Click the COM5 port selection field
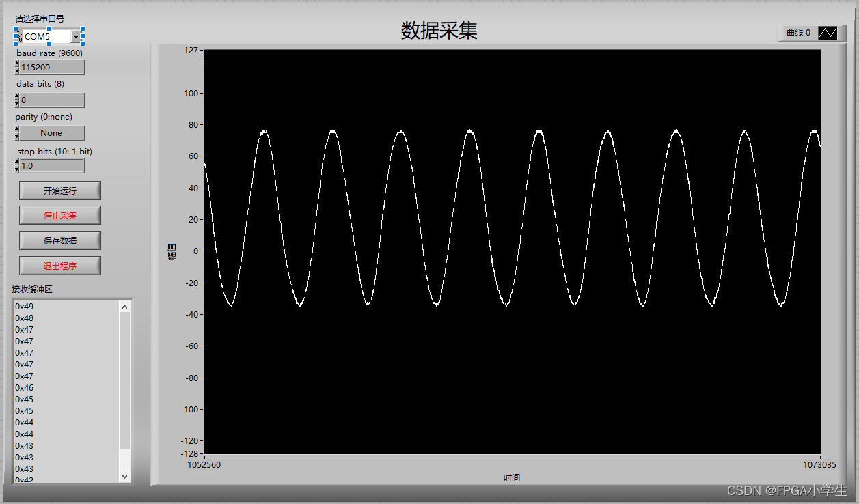This screenshot has width=859, height=504. click(x=46, y=37)
